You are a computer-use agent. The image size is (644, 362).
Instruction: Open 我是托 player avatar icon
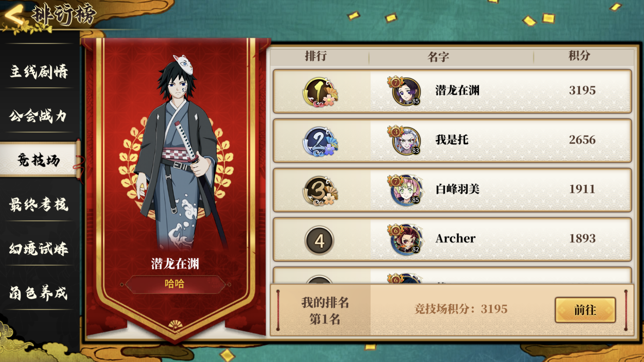click(x=405, y=140)
